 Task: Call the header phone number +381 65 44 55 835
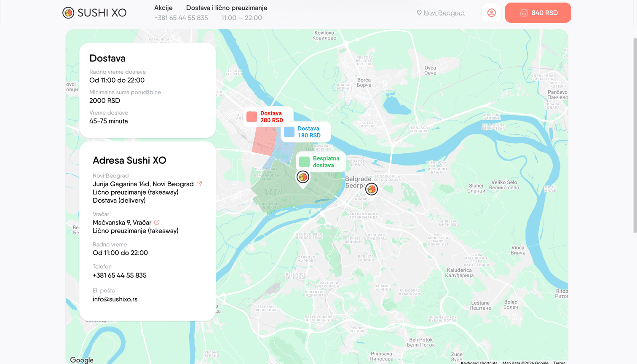[181, 18]
